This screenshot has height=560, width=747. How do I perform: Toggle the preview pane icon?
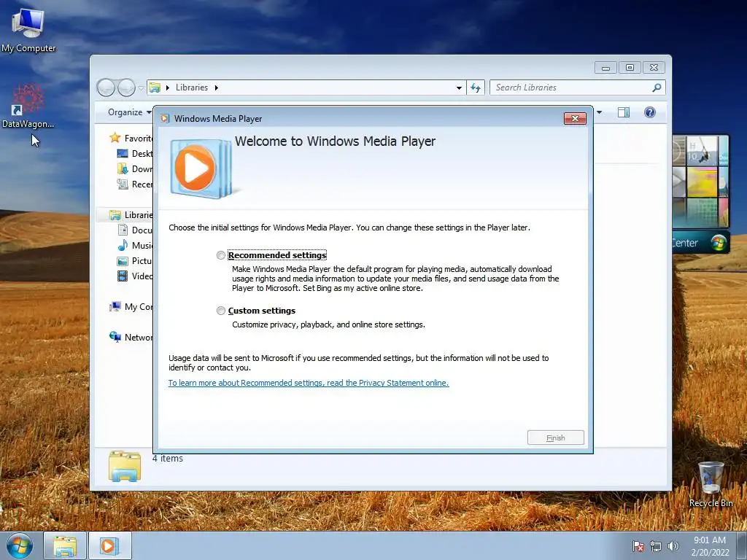tap(624, 112)
